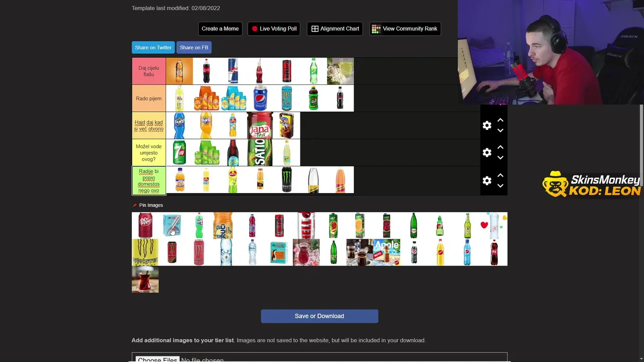Select the plastic Coca-Cola bottle in top tier
This screenshot has width=644, height=362.
206,71
